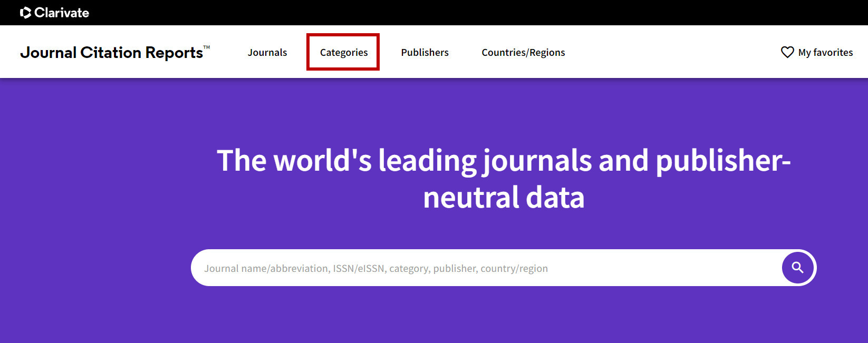Open the Countries/Regions tab
The image size is (868, 343).
click(523, 52)
